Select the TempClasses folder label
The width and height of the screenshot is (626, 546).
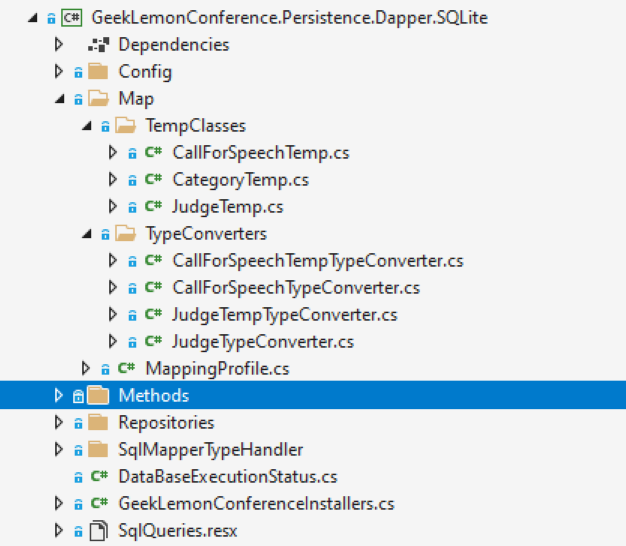tap(196, 126)
